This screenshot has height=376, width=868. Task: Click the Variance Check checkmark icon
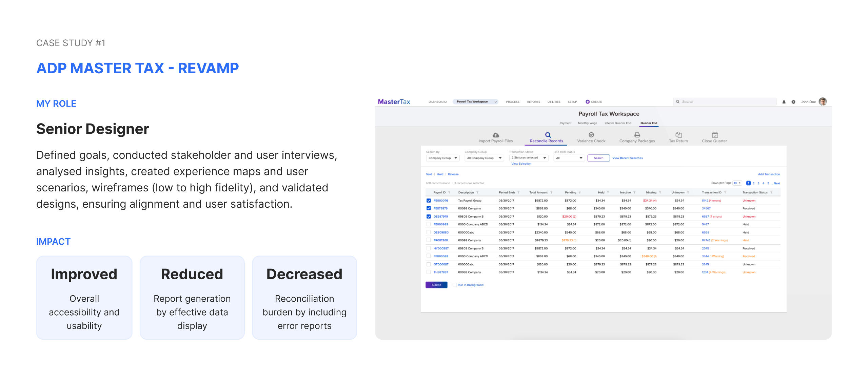click(591, 135)
